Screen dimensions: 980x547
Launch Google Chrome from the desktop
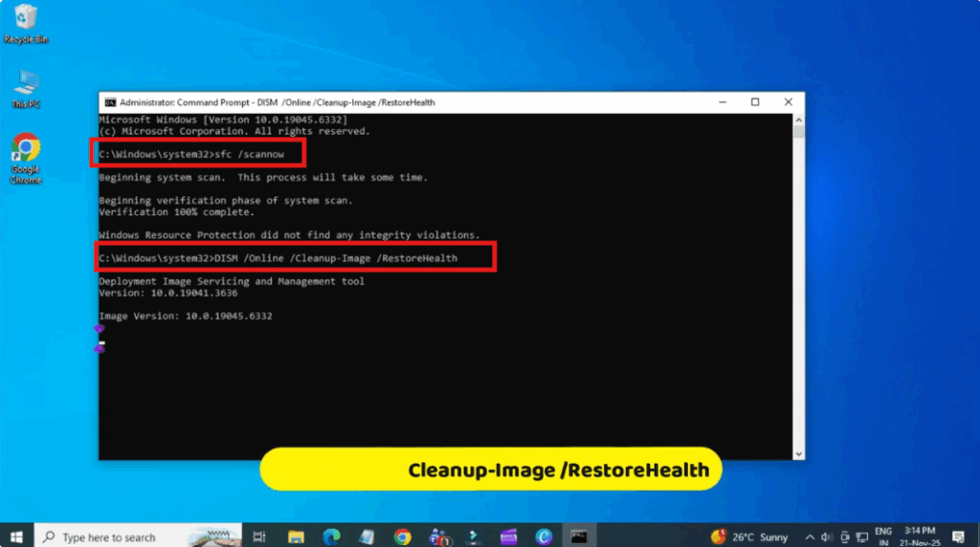tap(26, 158)
